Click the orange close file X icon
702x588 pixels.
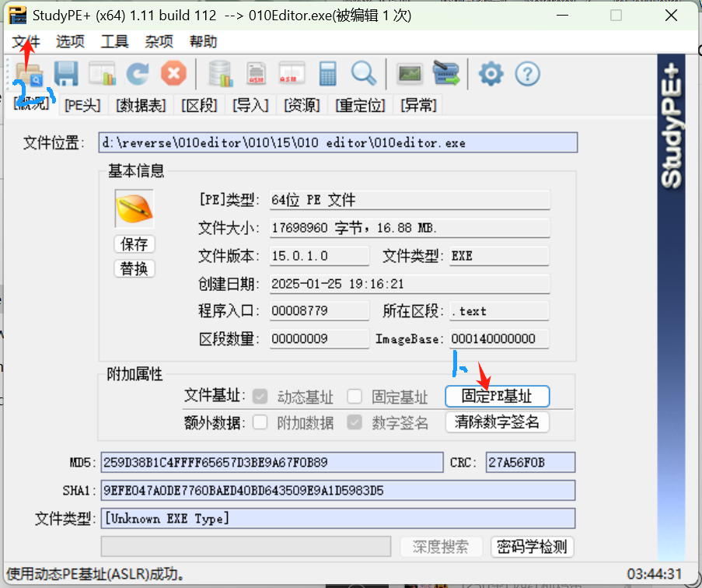pyautogui.click(x=173, y=75)
